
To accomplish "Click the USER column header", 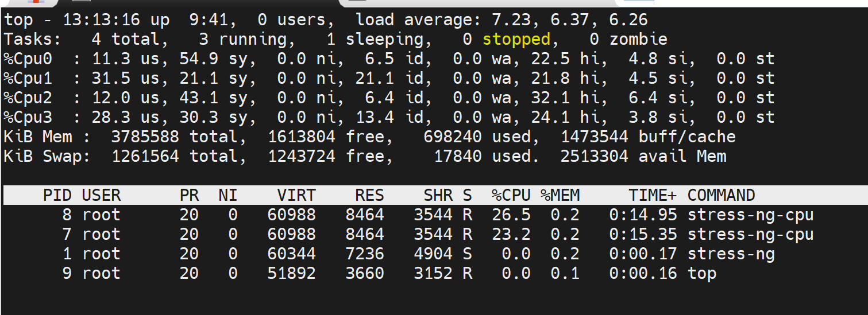I will (x=101, y=196).
